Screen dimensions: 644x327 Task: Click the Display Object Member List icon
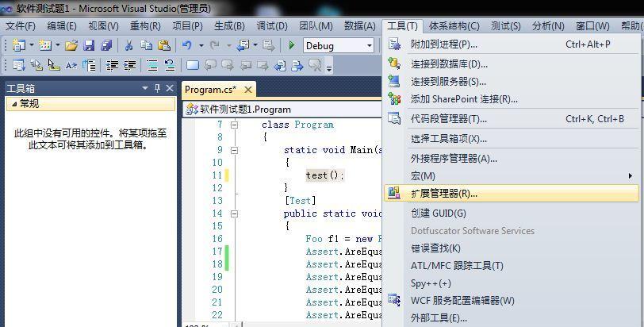(x=19, y=65)
